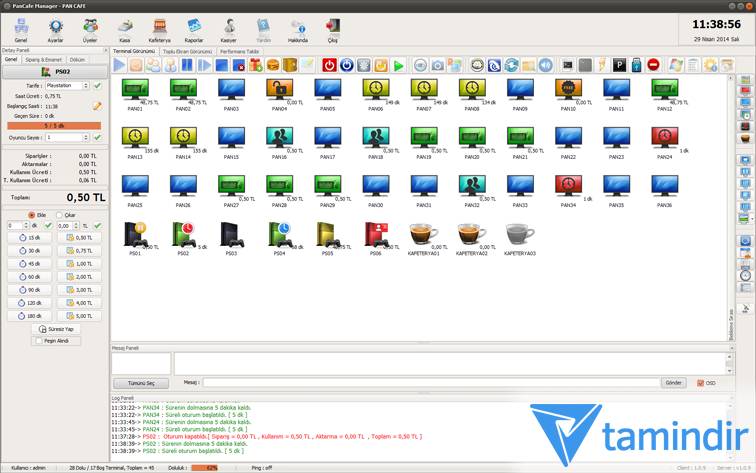The height and width of the screenshot is (473, 756).
Task: Open the Üyeler members section
Action: 90,29
